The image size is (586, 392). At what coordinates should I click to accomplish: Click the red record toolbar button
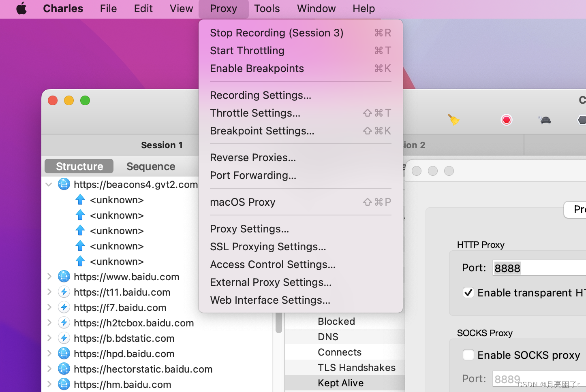click(x=507, y=120)
